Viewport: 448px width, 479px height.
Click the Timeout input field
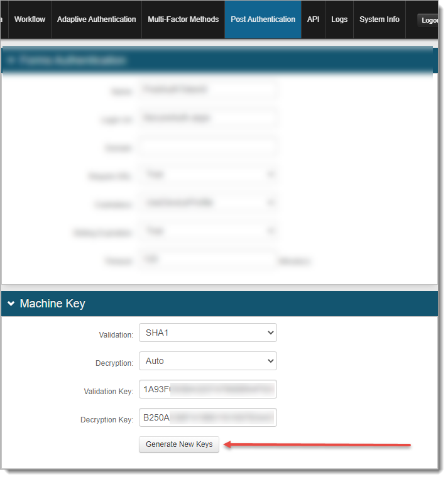tap(207, 259)
